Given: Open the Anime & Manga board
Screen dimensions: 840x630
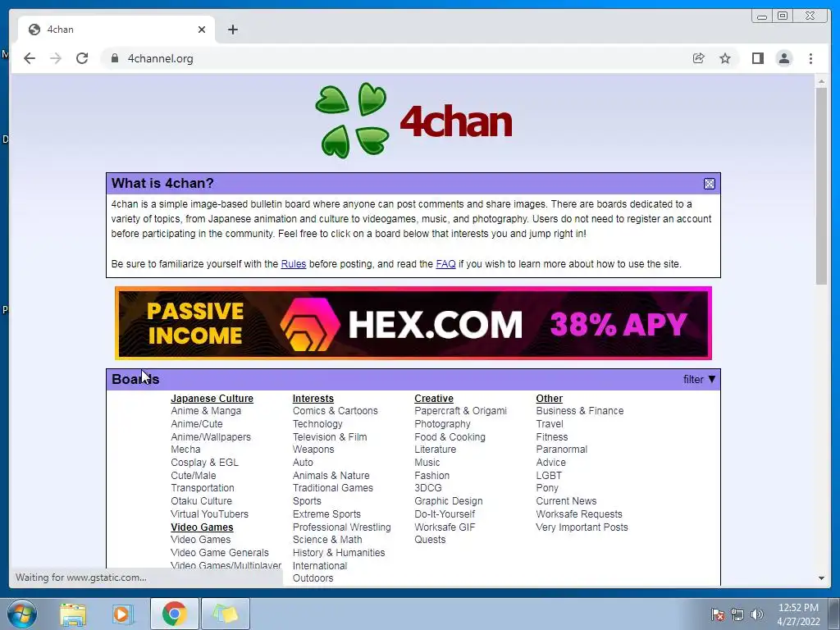Looking at the screenshot, I should pyautogui.click(x=206, y=411).
